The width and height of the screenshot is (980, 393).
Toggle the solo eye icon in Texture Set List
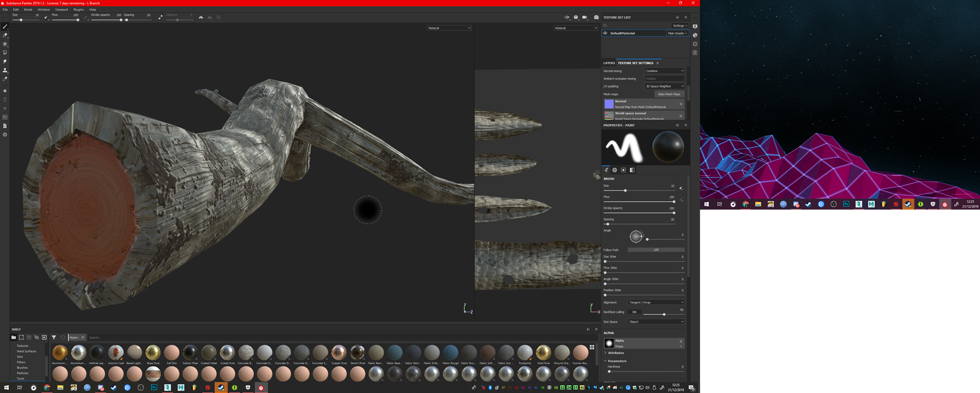pyautogui.click(x=605, y=25)
